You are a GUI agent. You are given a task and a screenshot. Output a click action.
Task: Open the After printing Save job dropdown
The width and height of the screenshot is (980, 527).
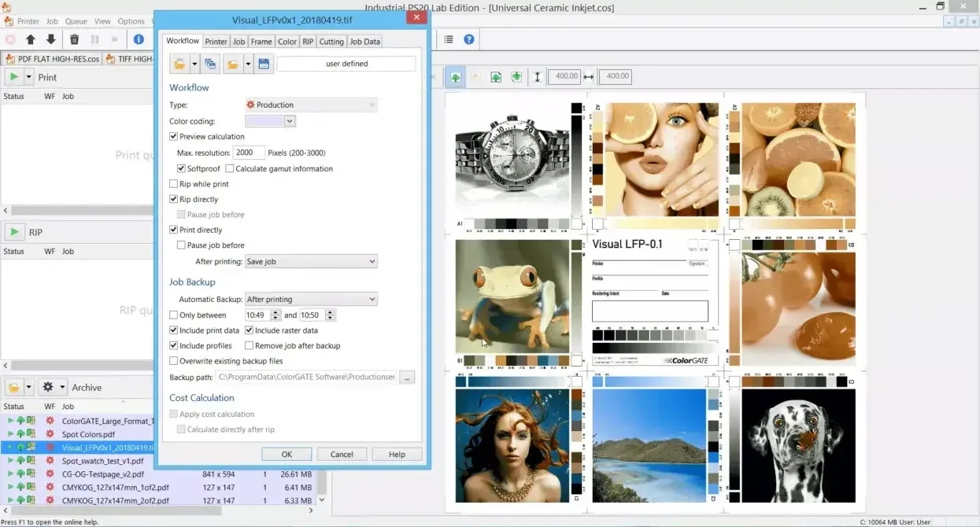311,262
